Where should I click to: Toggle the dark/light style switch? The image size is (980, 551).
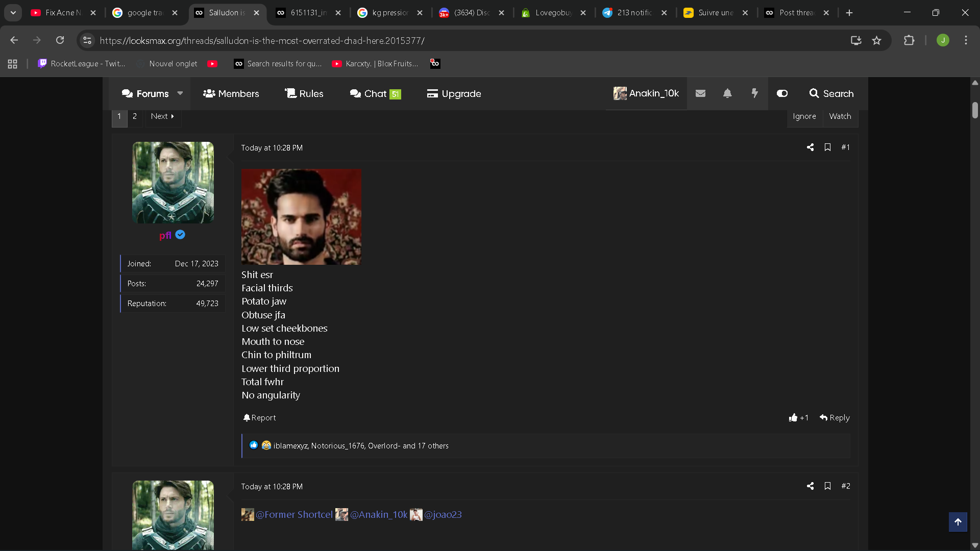[x=782, y=93]
